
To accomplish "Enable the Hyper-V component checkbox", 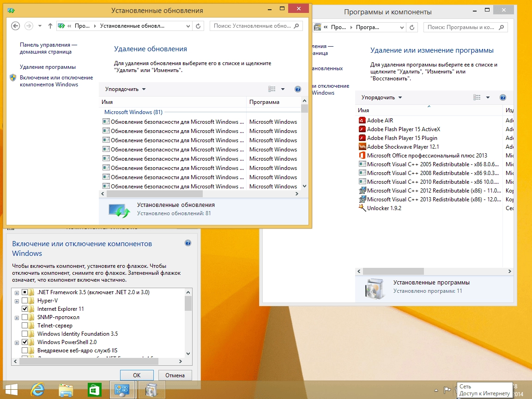I will [25, 301].
